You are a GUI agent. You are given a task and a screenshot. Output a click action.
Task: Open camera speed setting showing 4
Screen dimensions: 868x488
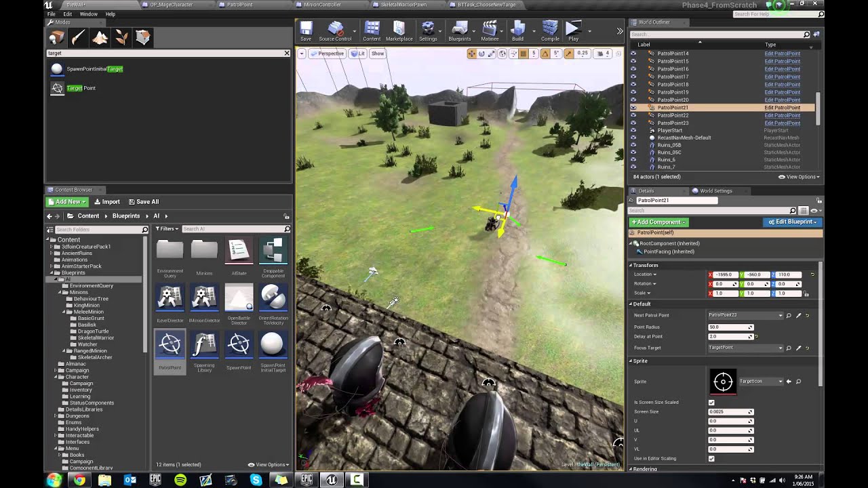(x=604, y=54)
